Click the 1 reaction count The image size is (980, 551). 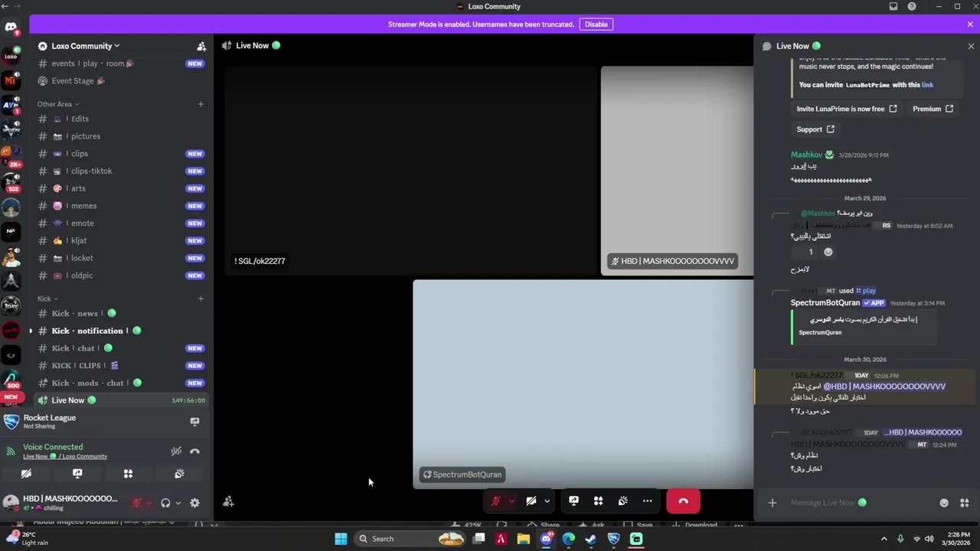pyautogui.click(x=805, y=252)
